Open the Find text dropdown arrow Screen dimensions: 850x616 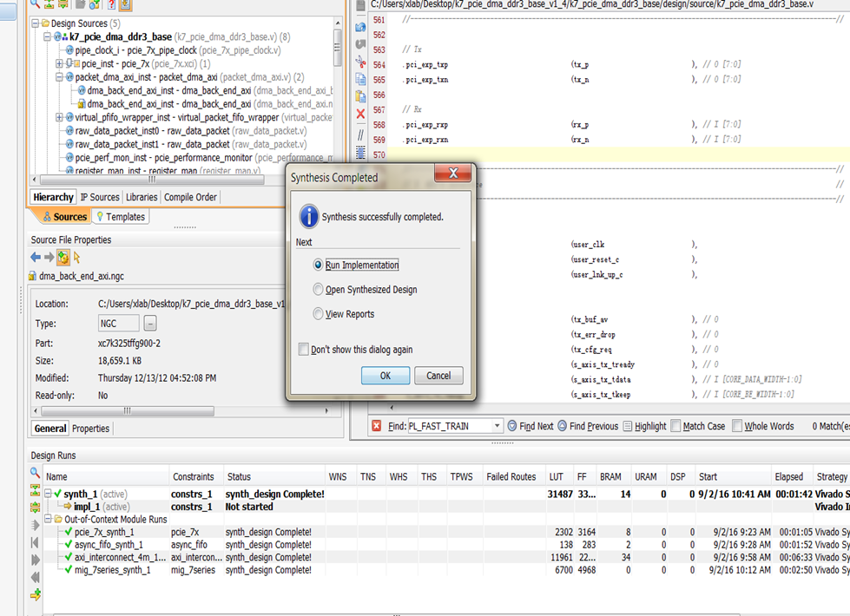point(497,426)
